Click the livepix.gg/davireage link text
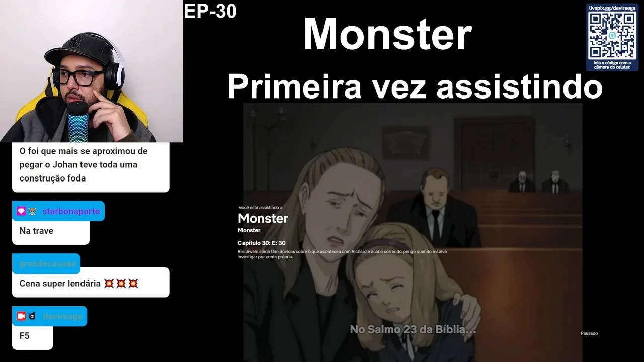The width and height of the screenshot is (644, 362). pos(612,8)
